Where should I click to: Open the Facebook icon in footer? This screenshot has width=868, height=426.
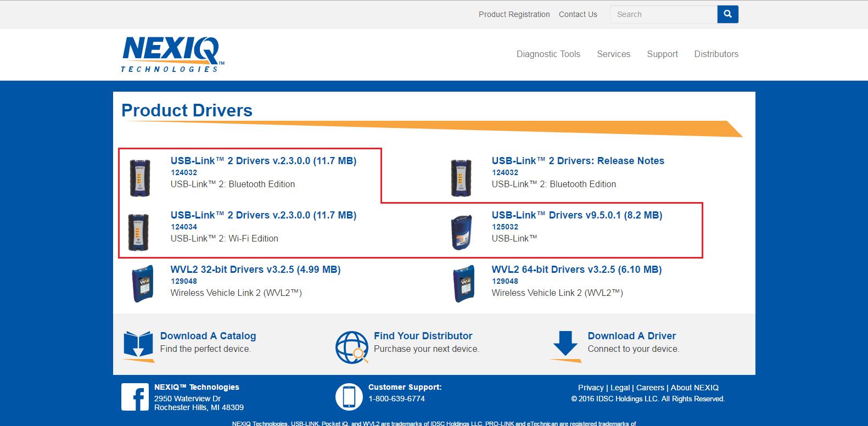pyautogui.click(x=135, y=397)
